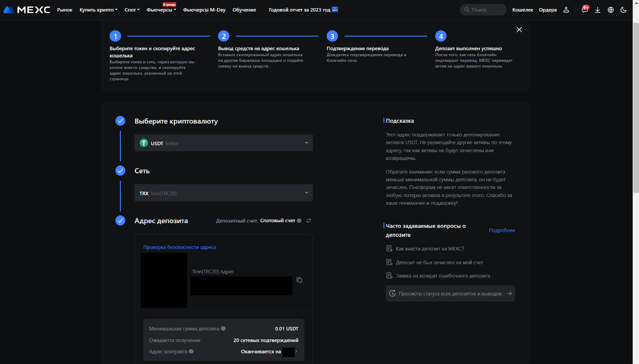This screenshot has width=639, height=364.
Task: Click info icon beside contract address
Action: (x=191, y=351)
